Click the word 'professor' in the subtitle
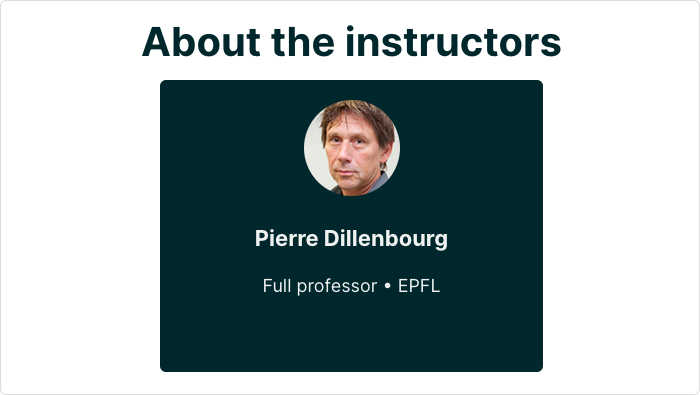This screenshot has height=395, width=700. click(x=337, y=287)
